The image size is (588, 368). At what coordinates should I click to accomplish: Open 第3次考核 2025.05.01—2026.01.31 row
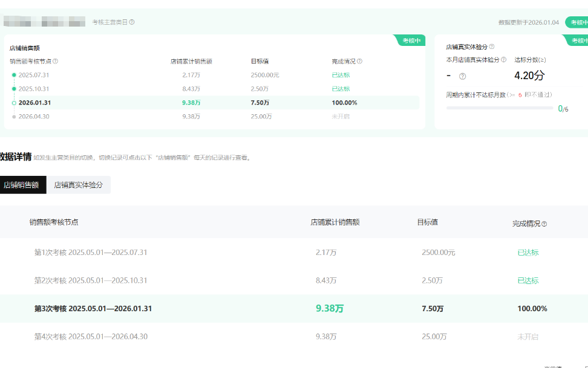(93, 308)
